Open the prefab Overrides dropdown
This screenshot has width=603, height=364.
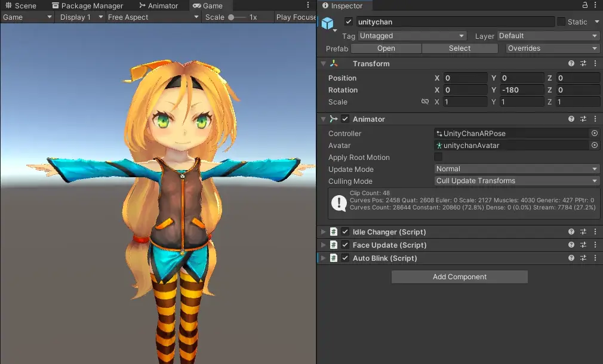tap(552, 48)
